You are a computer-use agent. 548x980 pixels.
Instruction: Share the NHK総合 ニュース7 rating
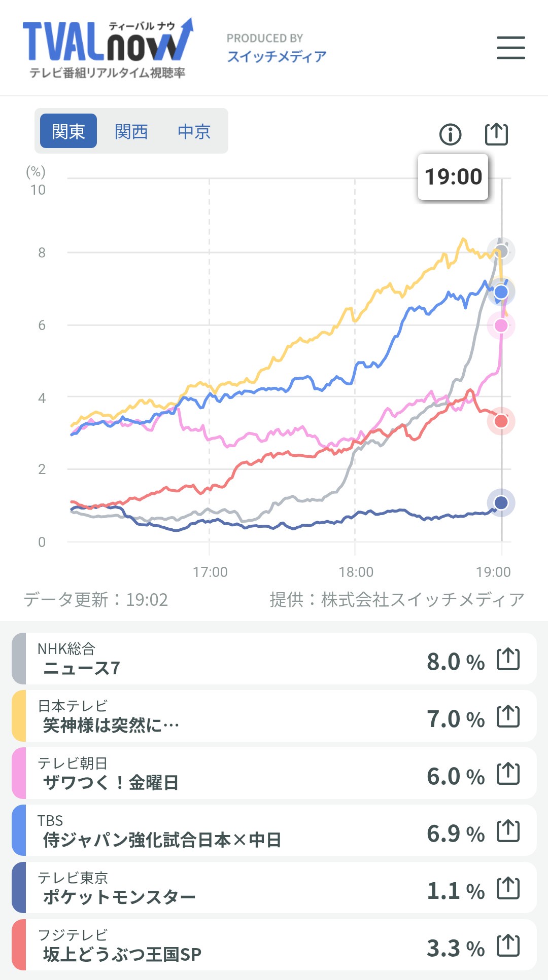(x=508, y=659)
